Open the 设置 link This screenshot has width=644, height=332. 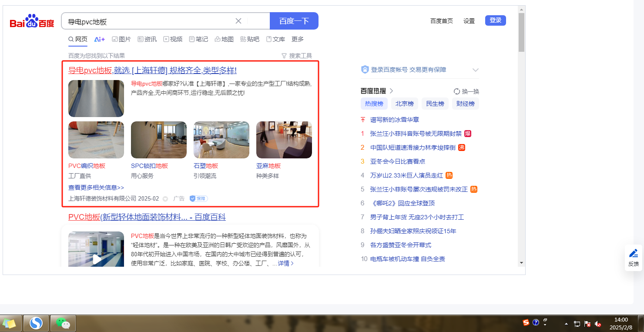click(469, 21)
